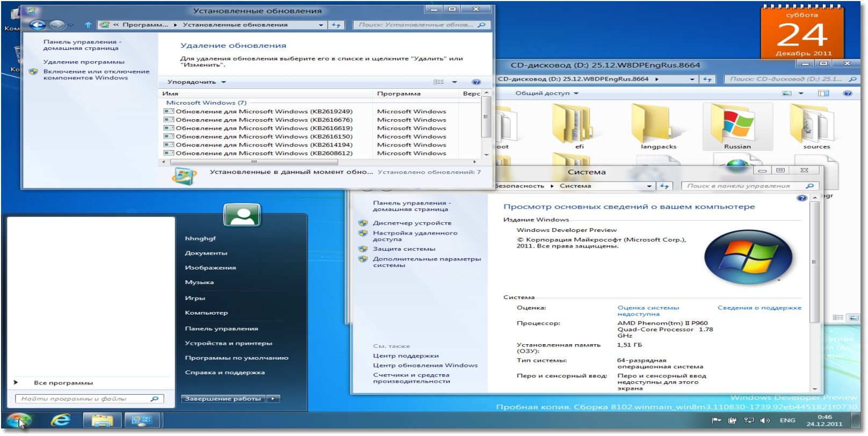Image resolution: width=868 pixels, height=436 pixels.
Task: Open Защита системы link
Action: tap(404, 249)
